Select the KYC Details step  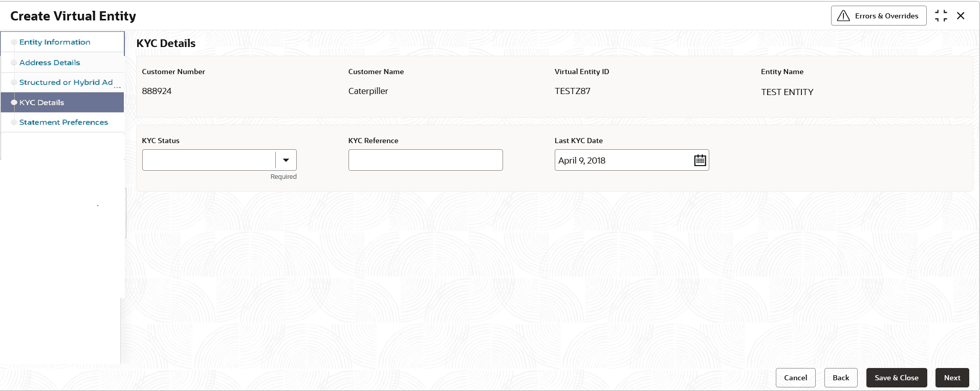42,103
